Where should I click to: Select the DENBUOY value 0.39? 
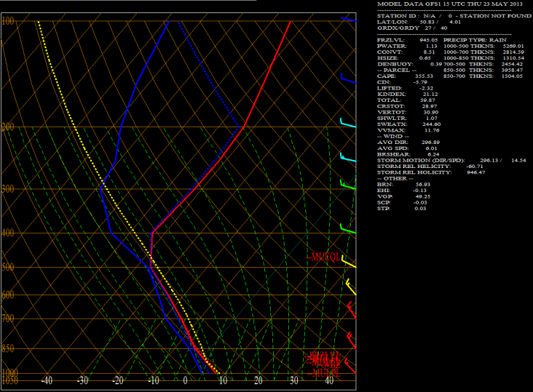pyautogui.click(x=436, y=64)
